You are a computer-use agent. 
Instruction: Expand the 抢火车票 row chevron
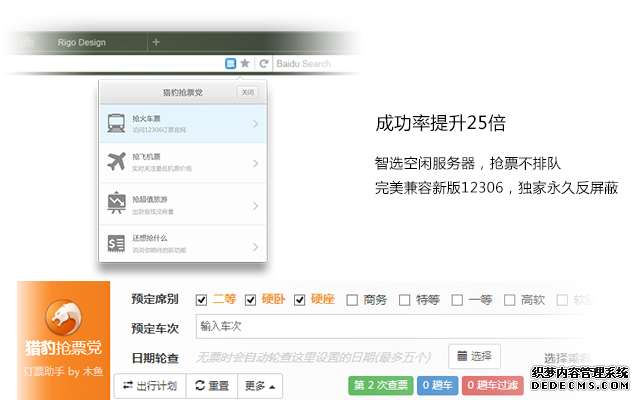coord(256,124)
